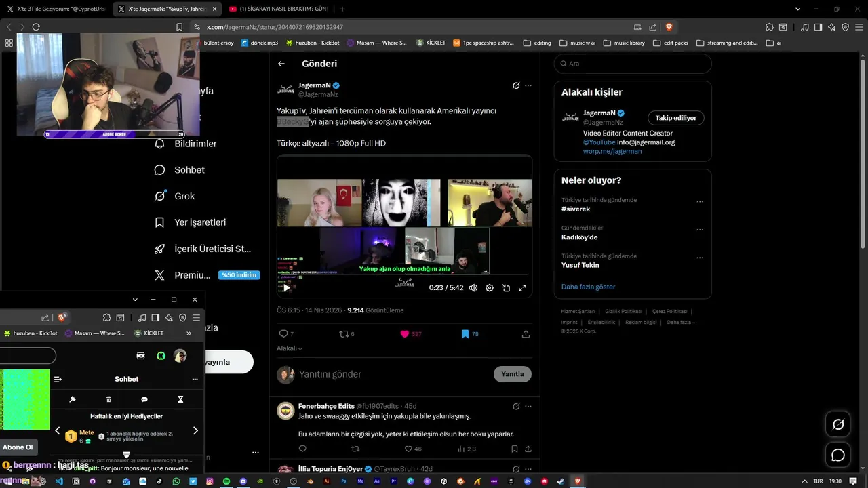Open video settings gear
Viewport: 868px width, 488px height.
click(x=490, y=288)
